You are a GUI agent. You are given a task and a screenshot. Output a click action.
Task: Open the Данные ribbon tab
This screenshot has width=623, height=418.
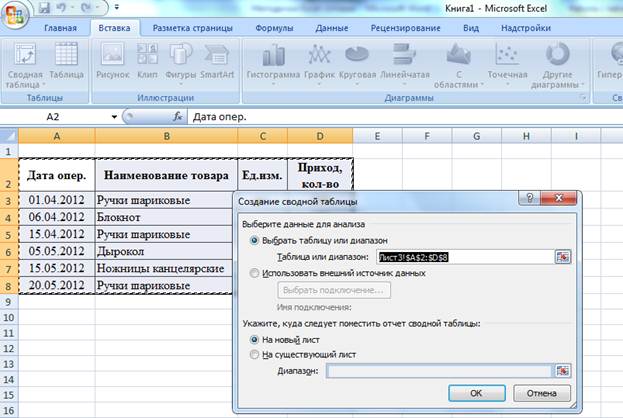(x=332, y=28)
